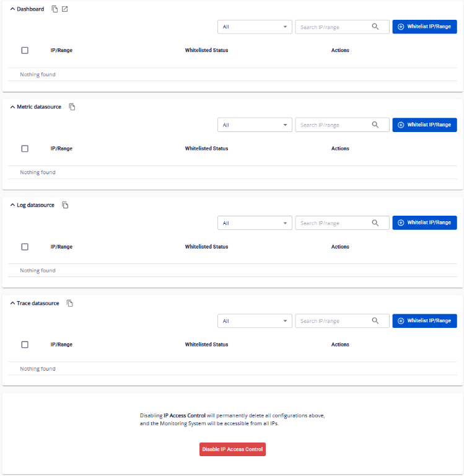Viewport: 464px width, 476px height.
Task: Collapse the Dashboard section chevron
Action: pos(12,9)
